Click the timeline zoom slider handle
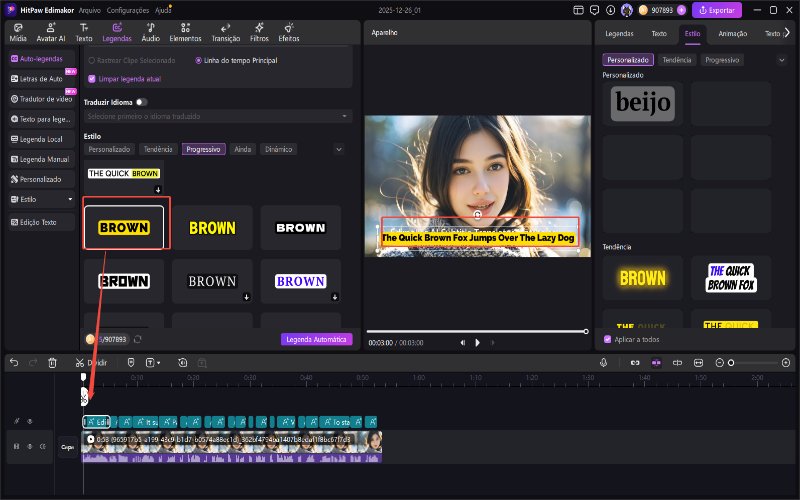 point(731,362)
